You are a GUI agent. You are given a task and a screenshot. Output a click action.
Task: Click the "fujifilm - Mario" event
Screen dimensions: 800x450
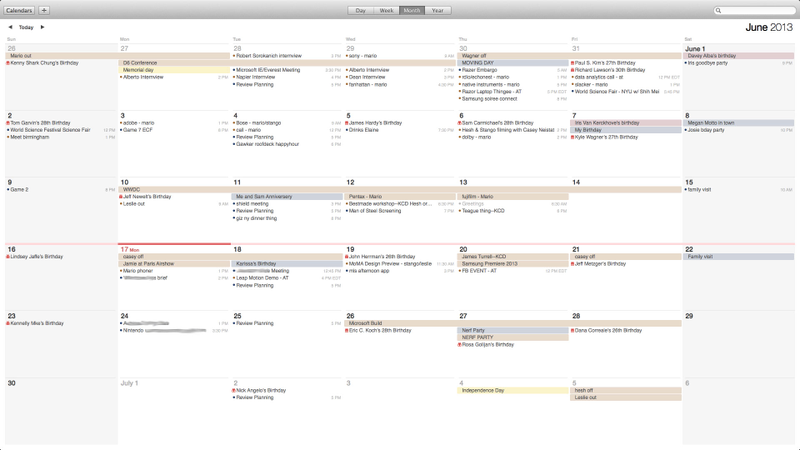(x=513, y=196)
